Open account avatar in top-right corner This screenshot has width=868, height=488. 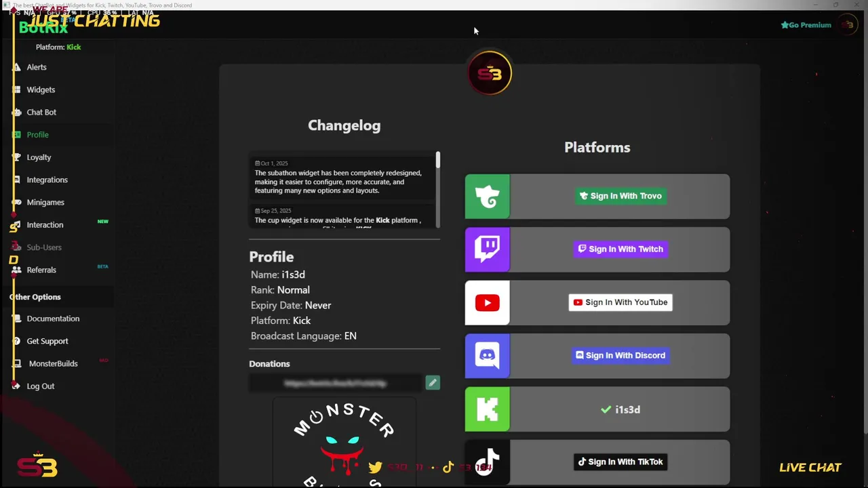click(847, 25)
